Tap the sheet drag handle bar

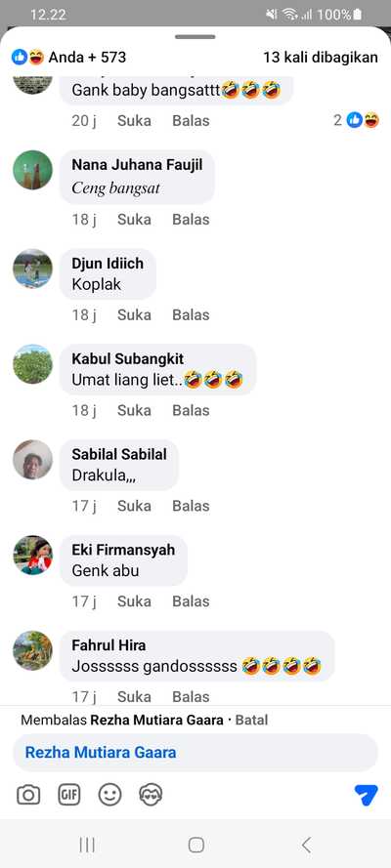[x=195, y=37]
